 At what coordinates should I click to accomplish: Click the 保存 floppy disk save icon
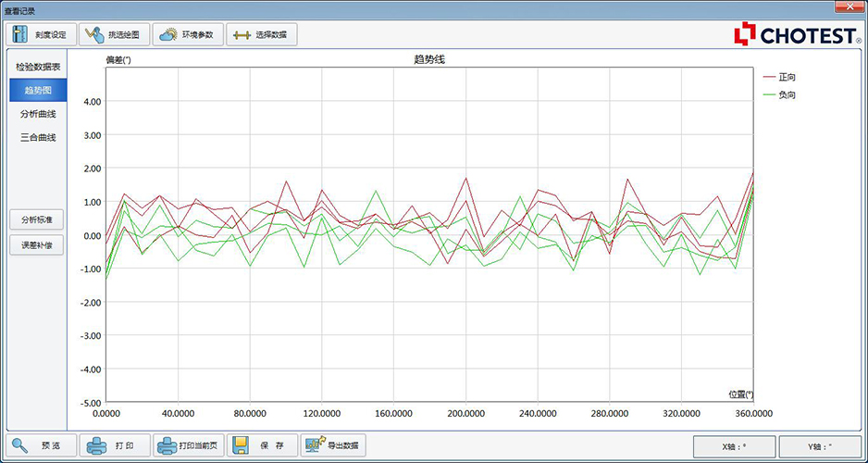(x=240, y=445)
